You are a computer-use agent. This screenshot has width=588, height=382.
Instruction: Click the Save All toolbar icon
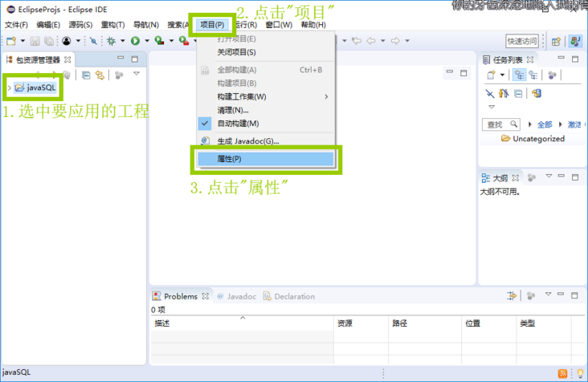[x=49, y=41]
